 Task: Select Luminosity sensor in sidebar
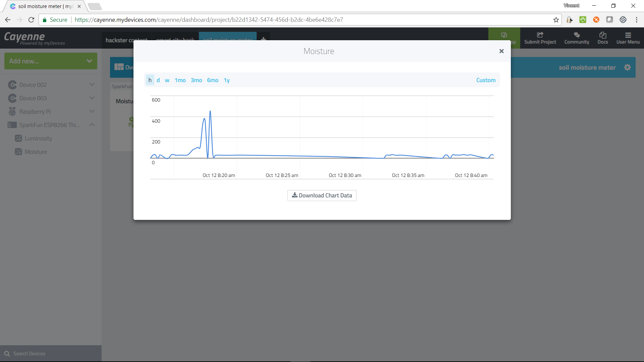[38, 138]
